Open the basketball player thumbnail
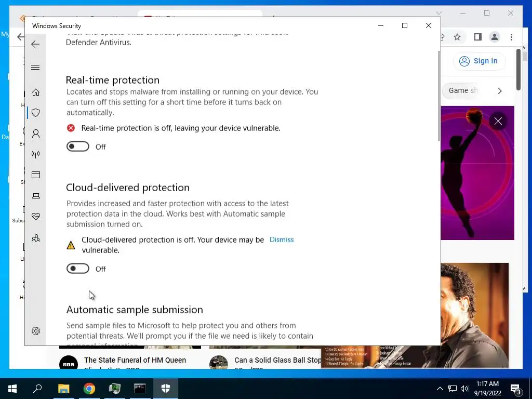This screenshot has width=532, height=399. [x=477, y=173]
